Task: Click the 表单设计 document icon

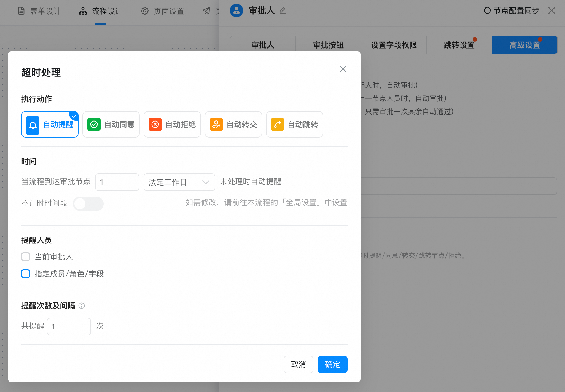Action: pyautogui.click(x=21, y=11)
